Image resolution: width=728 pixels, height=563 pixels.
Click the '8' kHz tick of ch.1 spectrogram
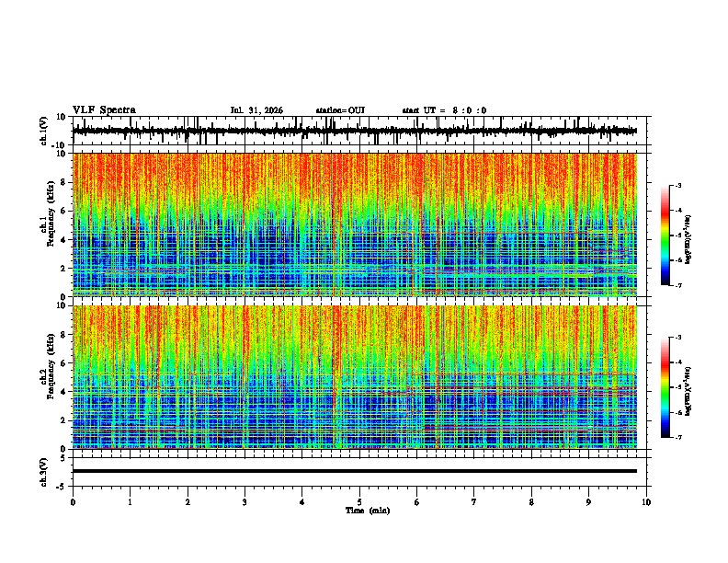click(x=64, y=182)
